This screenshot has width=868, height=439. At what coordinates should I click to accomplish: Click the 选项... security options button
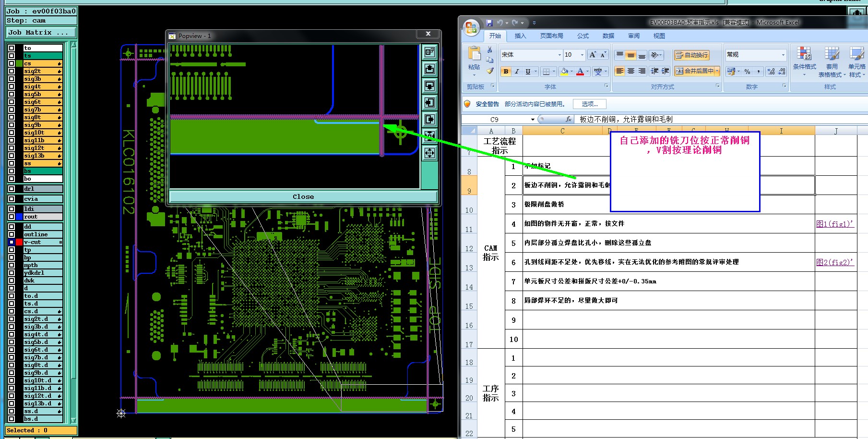590,104
